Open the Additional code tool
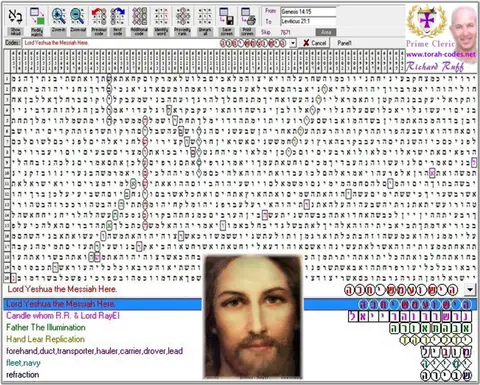This screenshot has height=385, width=480. click(x=139, y=21)
